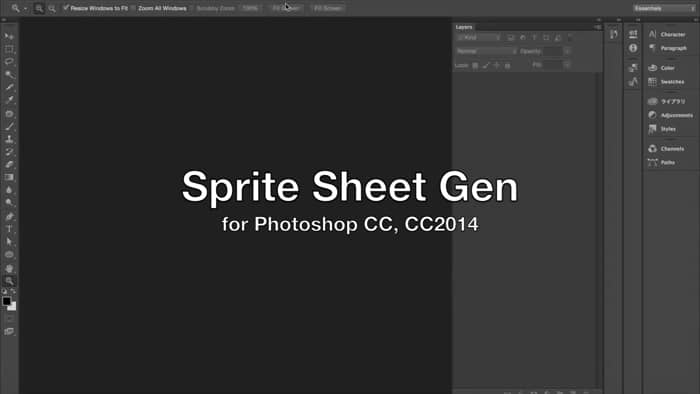700x394 pixels.
Task: Select the History Brush tool
Action: point(9,152)
